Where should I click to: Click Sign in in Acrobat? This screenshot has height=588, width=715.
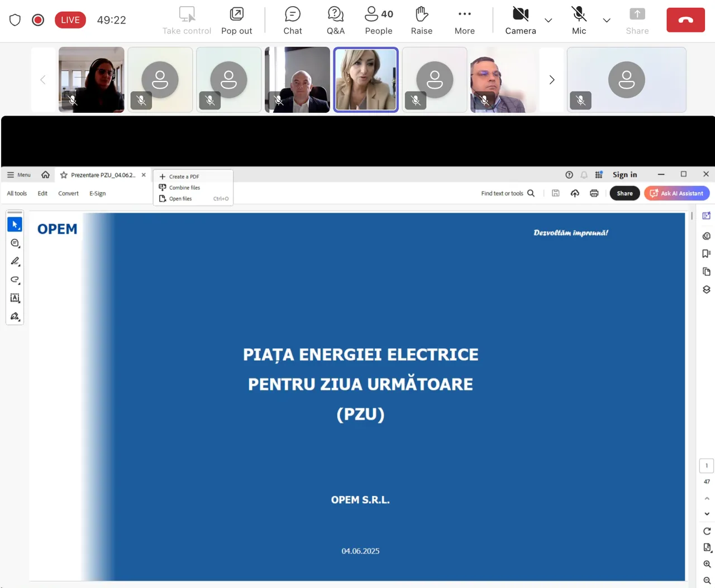click(x=625, y=175)
